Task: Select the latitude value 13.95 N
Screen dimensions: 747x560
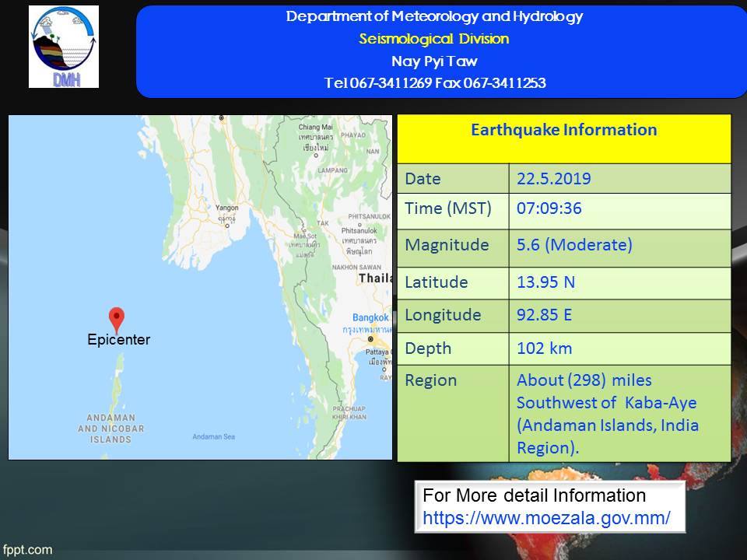Action: click(546, 282)
